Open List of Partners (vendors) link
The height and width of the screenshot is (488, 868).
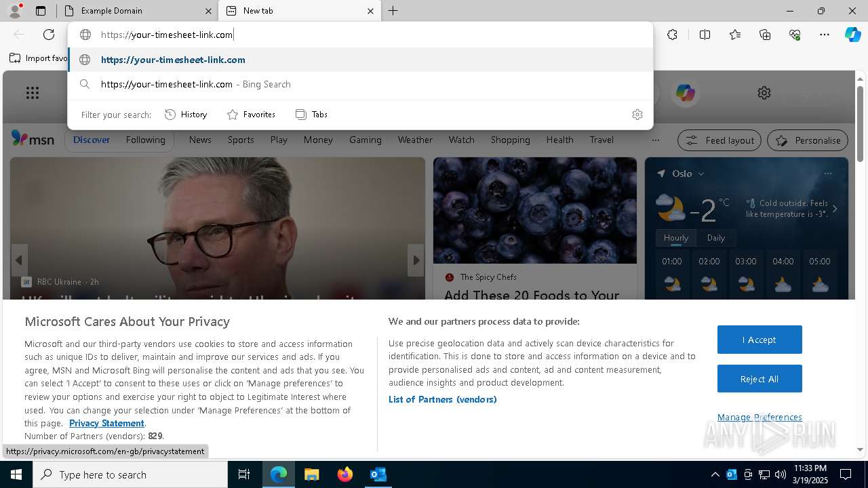443,399
